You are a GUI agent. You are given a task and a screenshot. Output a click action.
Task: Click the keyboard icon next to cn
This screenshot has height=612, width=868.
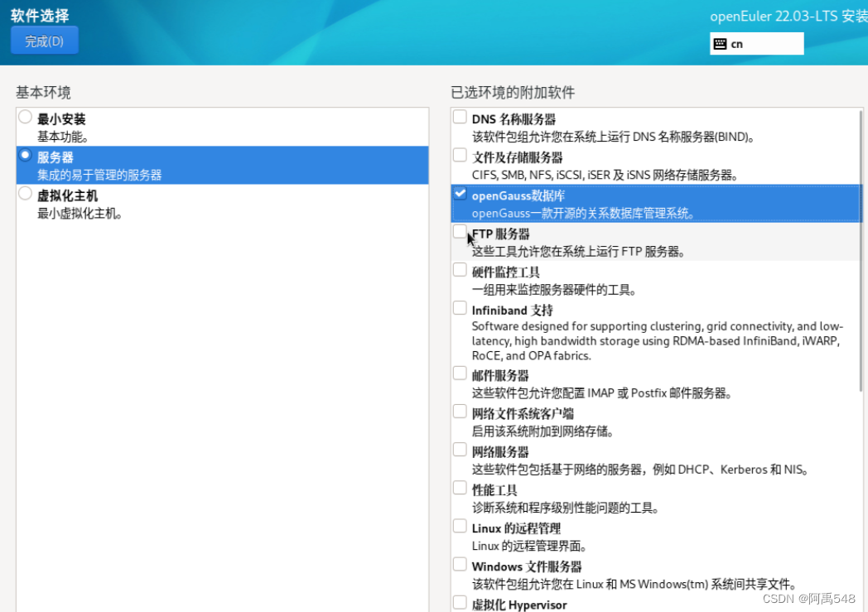(722, 43)
